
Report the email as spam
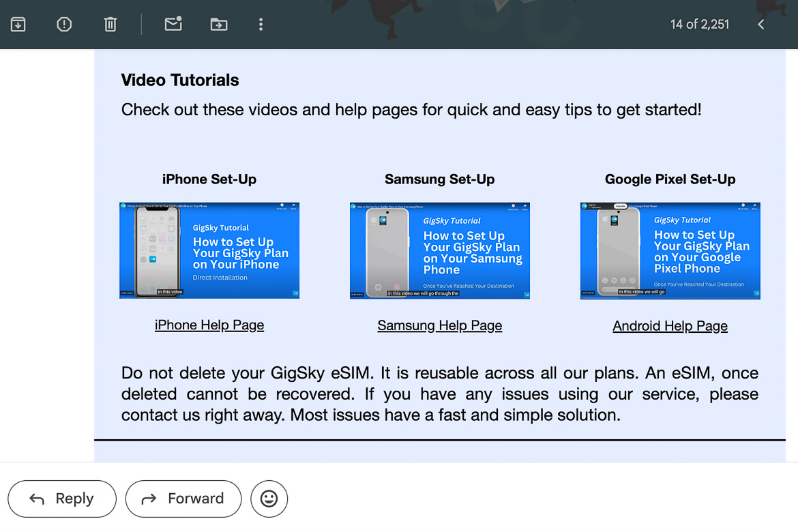tap(63, 24)
